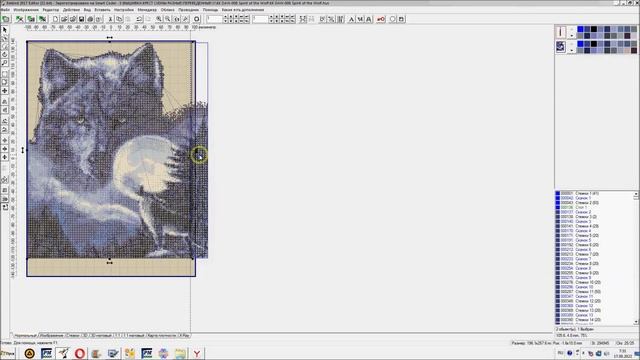Click the second numeric input field in toolbar
The width and height of the screenshot is (640, 360).
tap(260, 19)
